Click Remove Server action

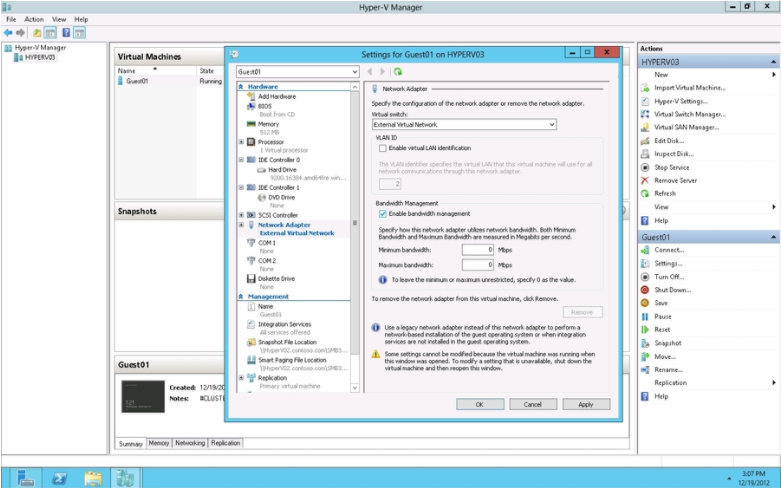[675, 180]
